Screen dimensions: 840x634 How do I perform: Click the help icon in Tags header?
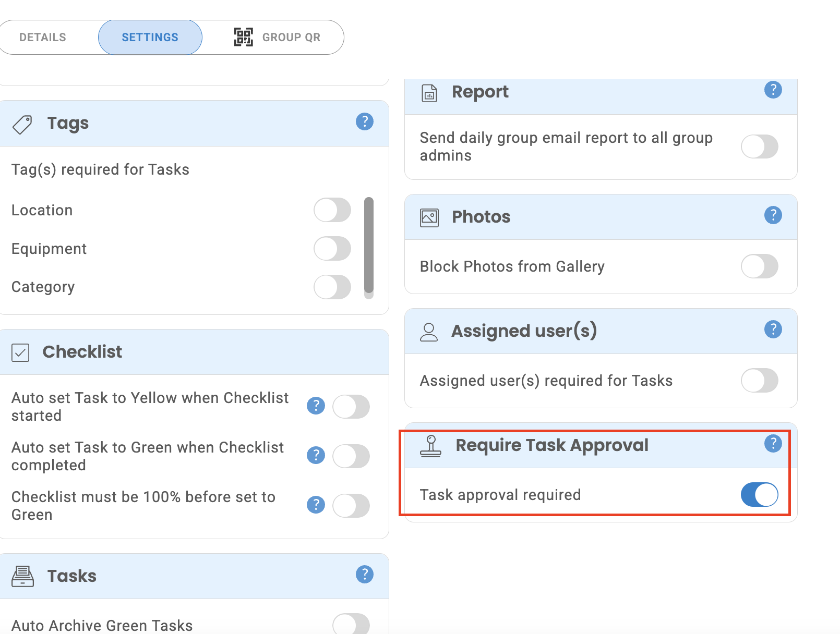tap(364, 121)
